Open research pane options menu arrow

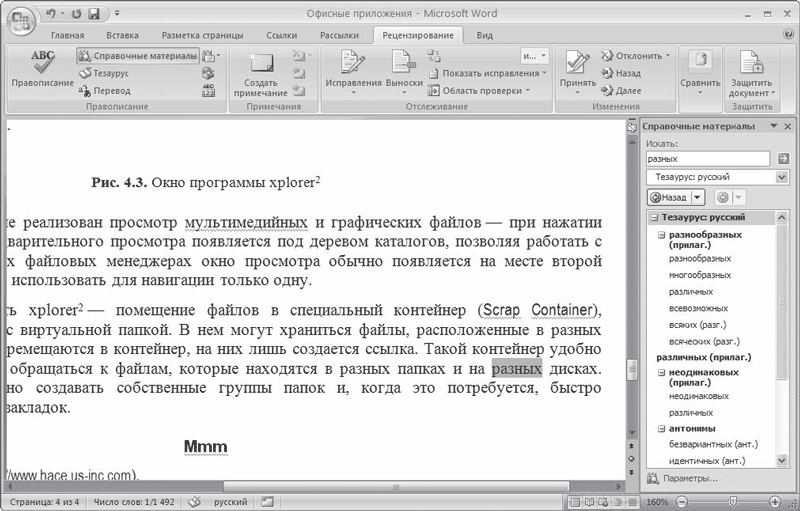click(x=774, y=126)
